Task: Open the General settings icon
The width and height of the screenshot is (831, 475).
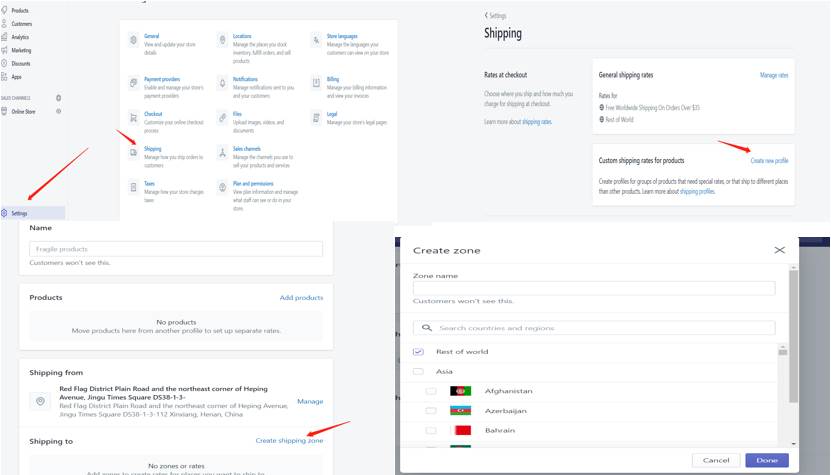Action: pyautogui.click(x=134, y=40)
